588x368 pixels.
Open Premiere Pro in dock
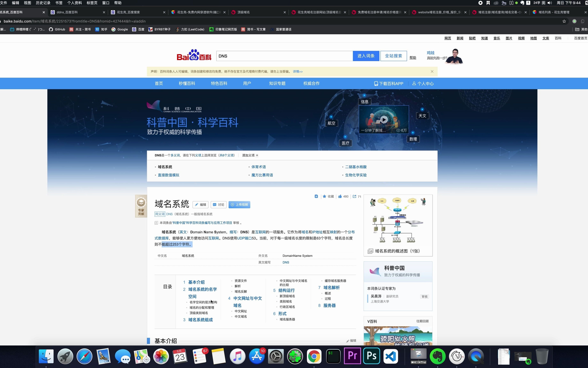[352, 356]
